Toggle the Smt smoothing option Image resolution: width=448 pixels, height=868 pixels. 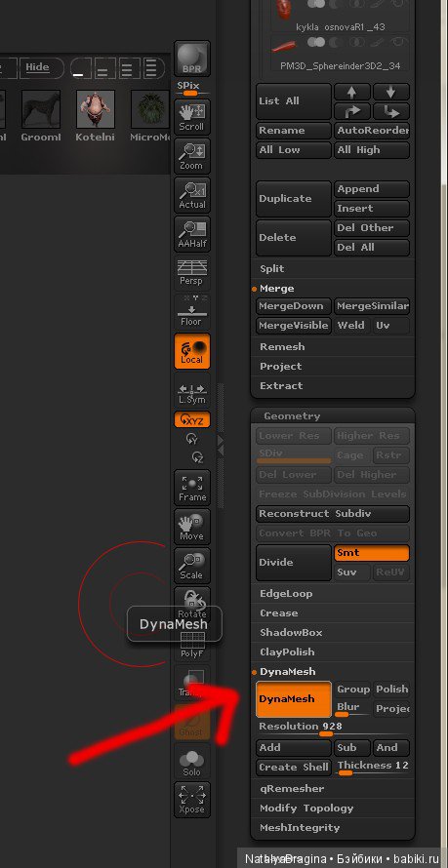point(372,552)
